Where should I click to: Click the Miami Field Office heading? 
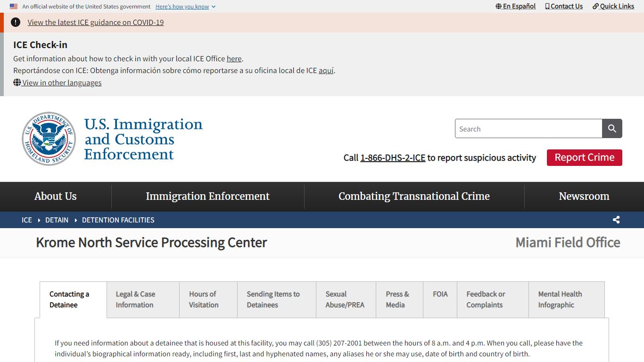pyautogui.click(x=568, y=242)
